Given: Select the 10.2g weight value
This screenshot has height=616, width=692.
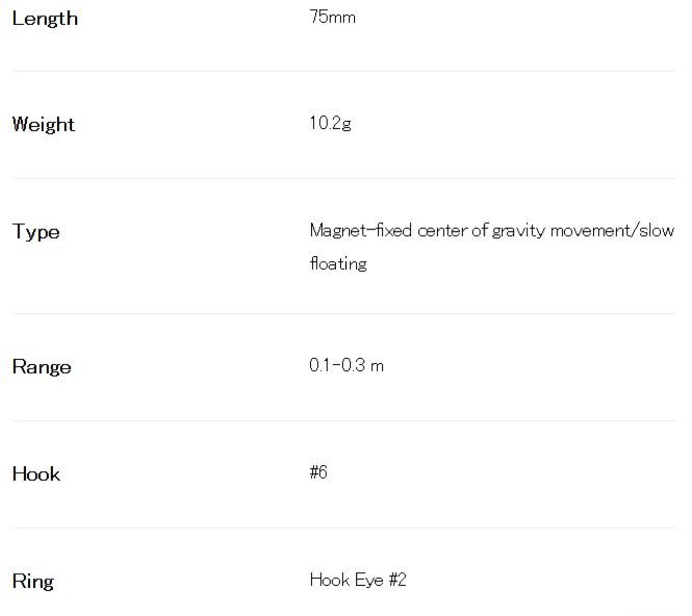Looking at the screenshot, I should [330, 124].
